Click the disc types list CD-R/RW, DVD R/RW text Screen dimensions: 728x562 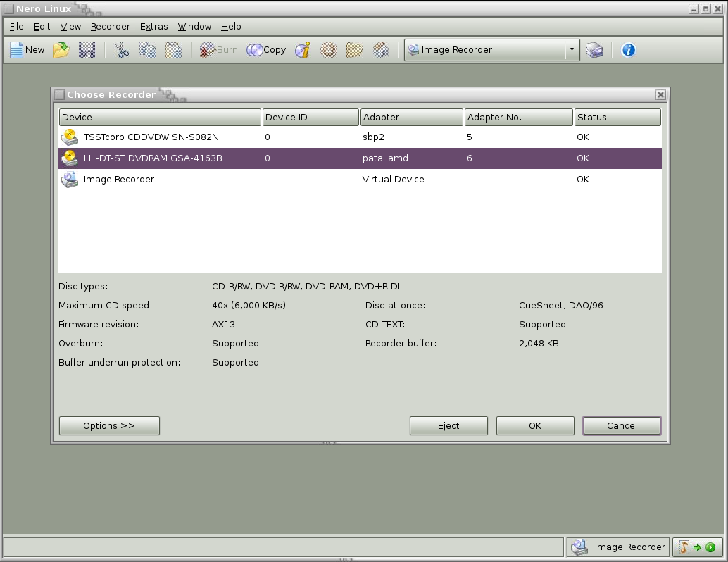coord(308,286)
